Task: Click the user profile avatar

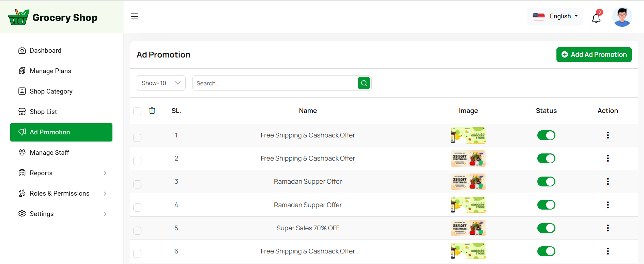Action: [x=622, y=17]
